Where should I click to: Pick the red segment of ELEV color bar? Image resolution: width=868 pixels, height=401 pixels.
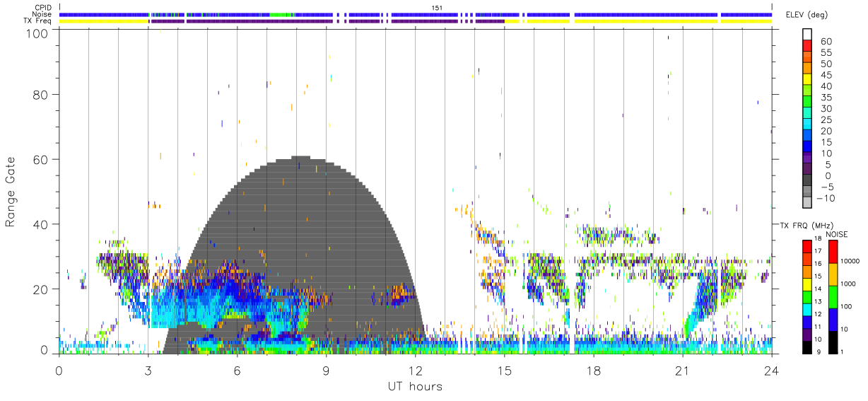coord(808,46)
